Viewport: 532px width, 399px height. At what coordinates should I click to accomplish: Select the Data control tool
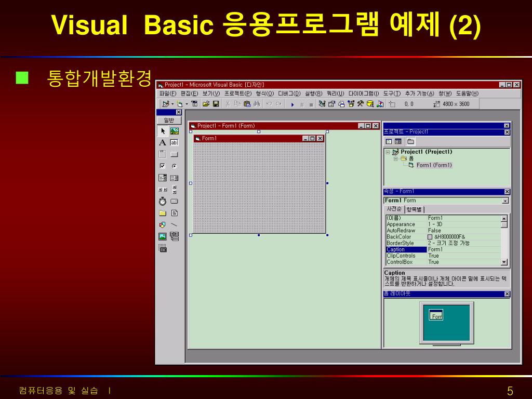[175, 236]
